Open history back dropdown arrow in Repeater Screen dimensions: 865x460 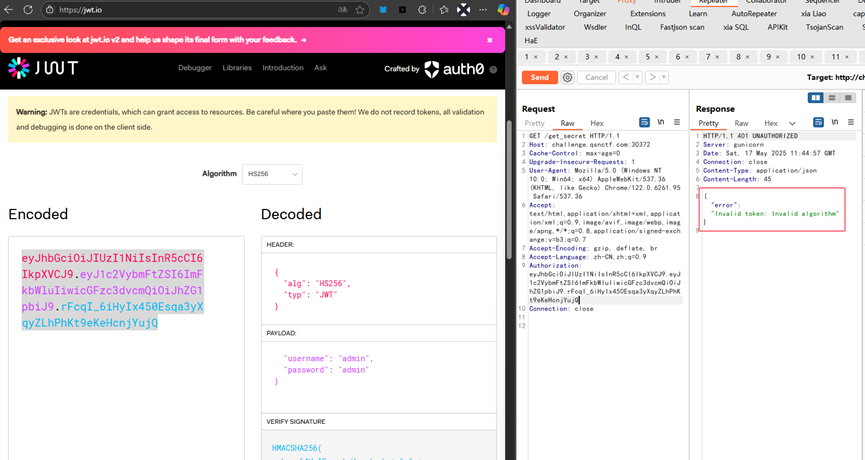(637, 77)
